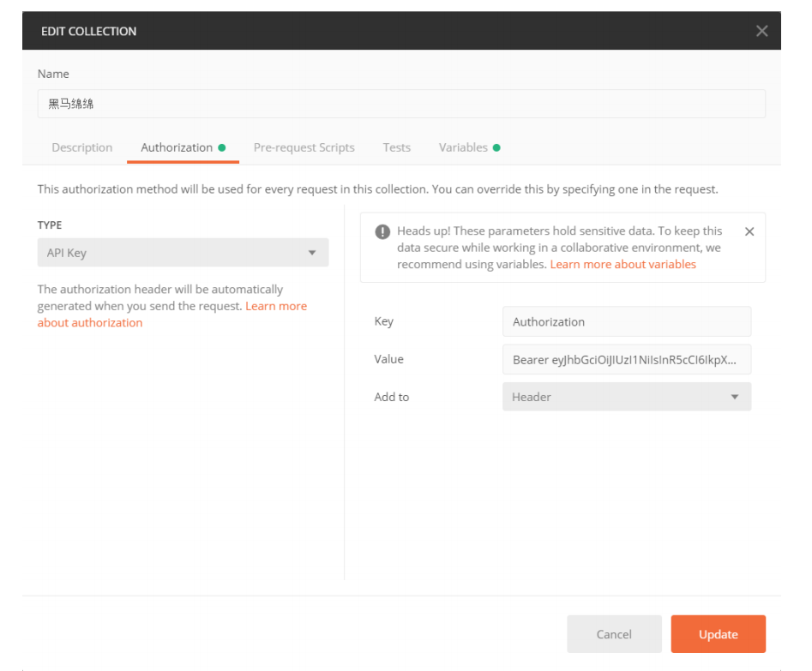812x671 pixels.
Task: Close the Edit Collection dialog
Action: pyautogui.click(x=761, y=31)
